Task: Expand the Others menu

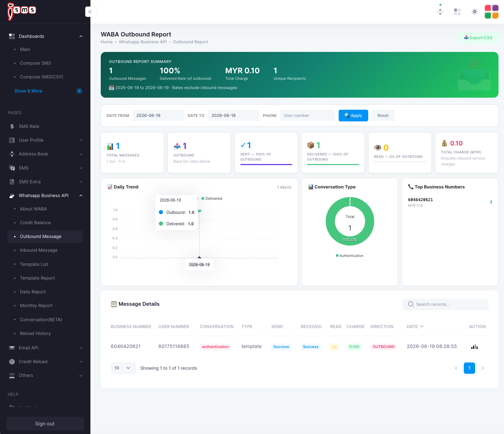Action: (x=81, y=376)
